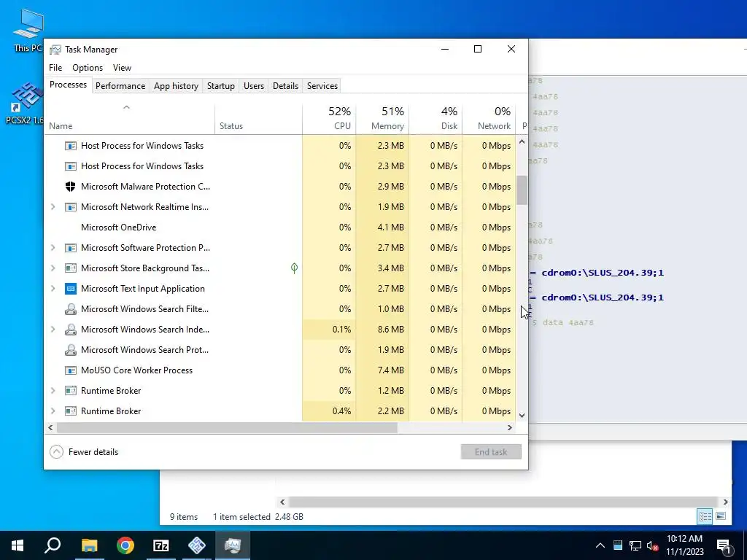Expand Microsoft Text Input Application group
Image resolution: width=747 pixels, height=560 pixels.
(x=53, y=289)
